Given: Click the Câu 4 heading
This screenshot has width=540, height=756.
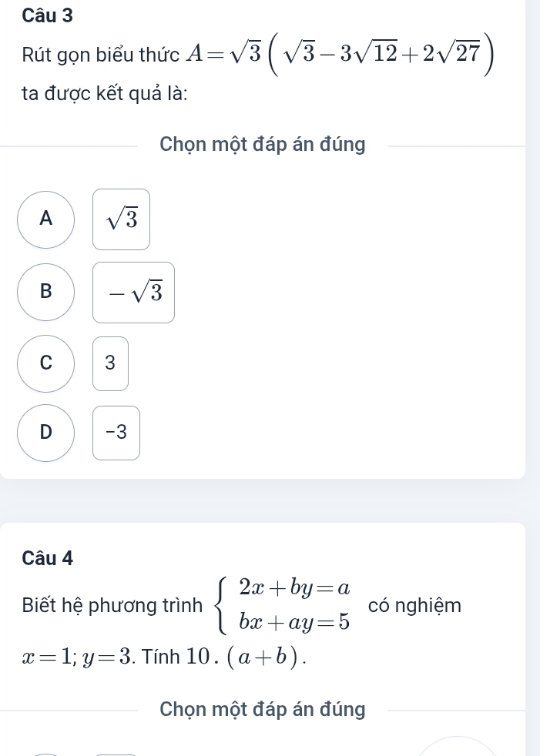Looking at the screenshot, I should pos(48,557).
